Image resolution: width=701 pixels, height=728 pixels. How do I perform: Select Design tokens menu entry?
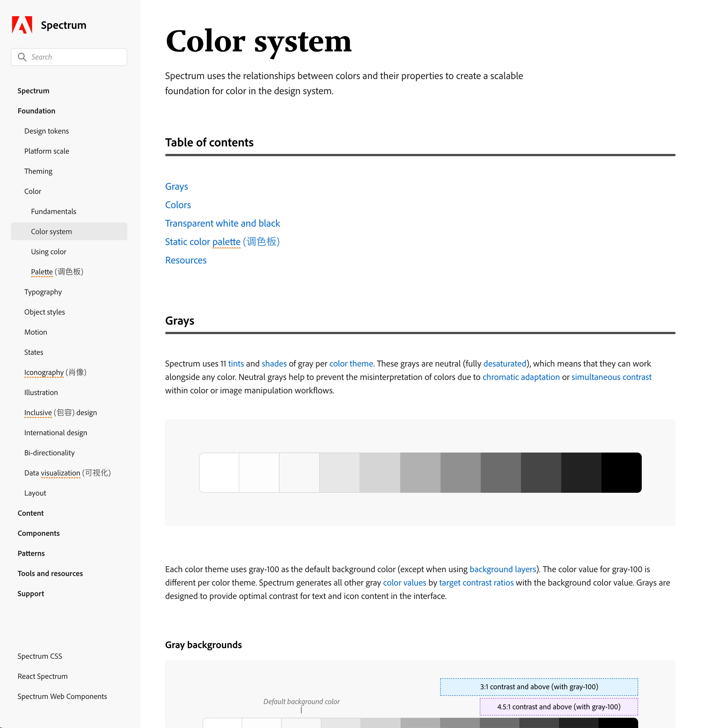click(x=46, y=131)
